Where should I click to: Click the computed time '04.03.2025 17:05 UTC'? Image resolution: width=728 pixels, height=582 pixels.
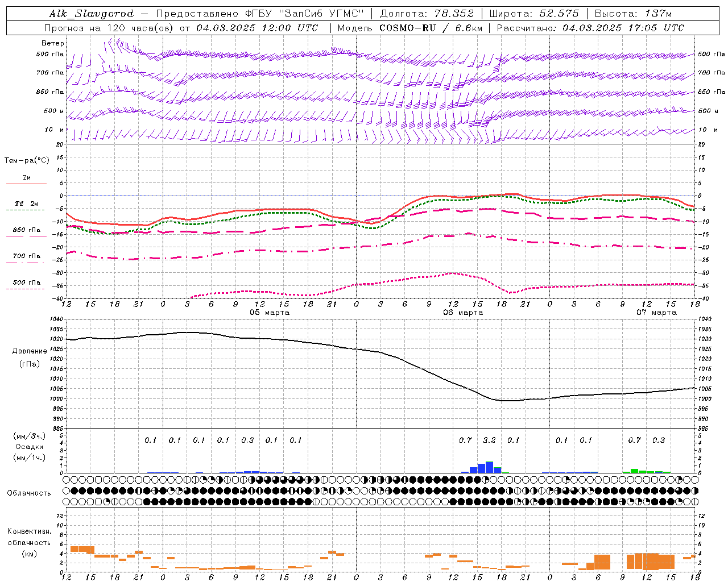pos(623,28)
